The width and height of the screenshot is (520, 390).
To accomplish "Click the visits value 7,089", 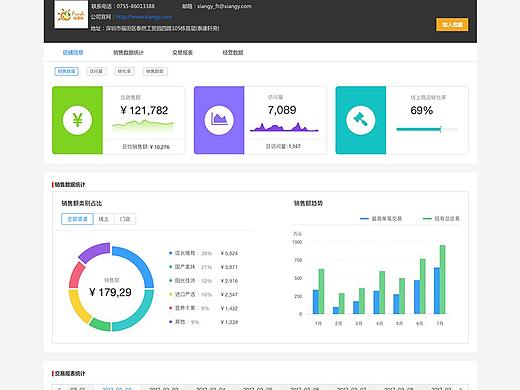I will coord(282,110).
